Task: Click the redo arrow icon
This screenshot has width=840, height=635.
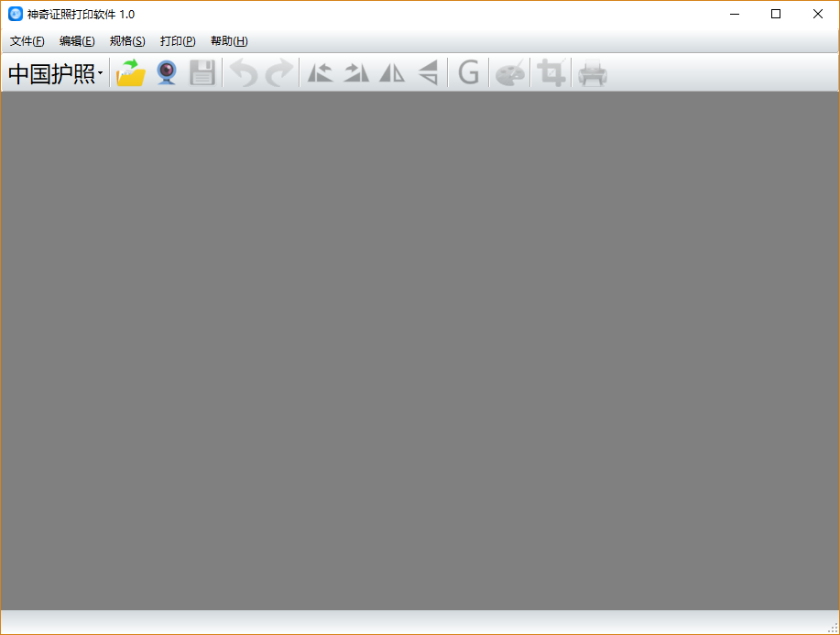Action: tap(279, 72)
